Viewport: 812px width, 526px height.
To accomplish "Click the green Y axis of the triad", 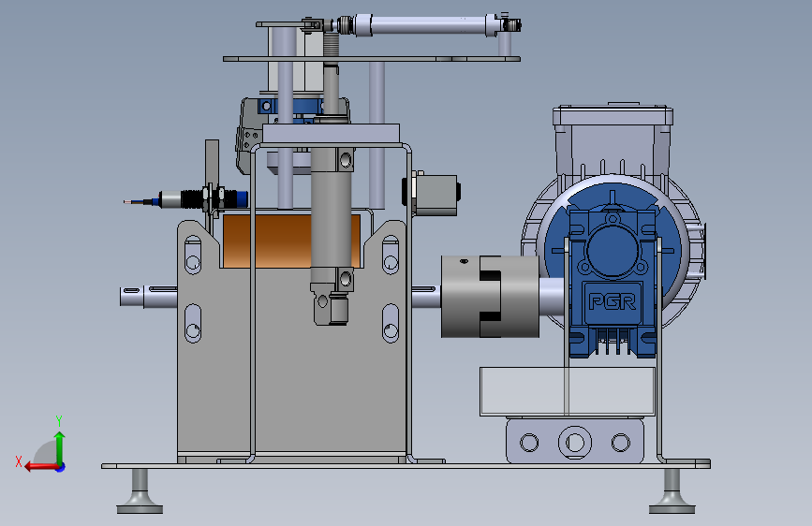I will [x=60, y=447].
